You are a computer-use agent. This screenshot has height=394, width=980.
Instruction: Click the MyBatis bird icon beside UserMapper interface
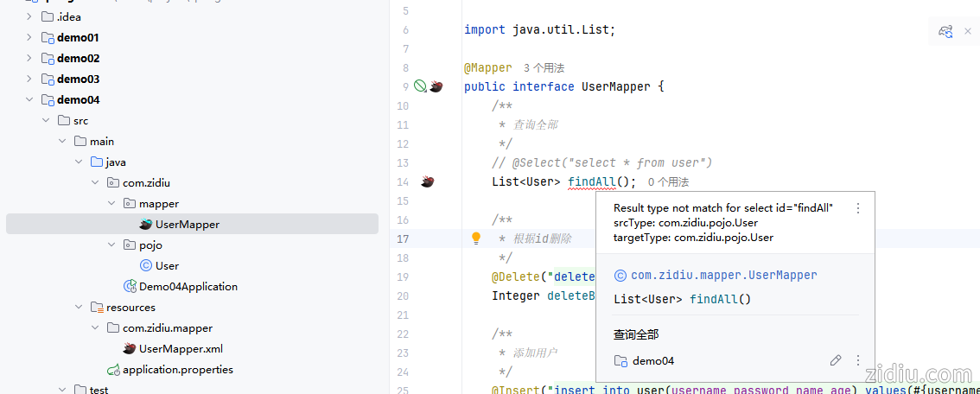click(436, 86)
